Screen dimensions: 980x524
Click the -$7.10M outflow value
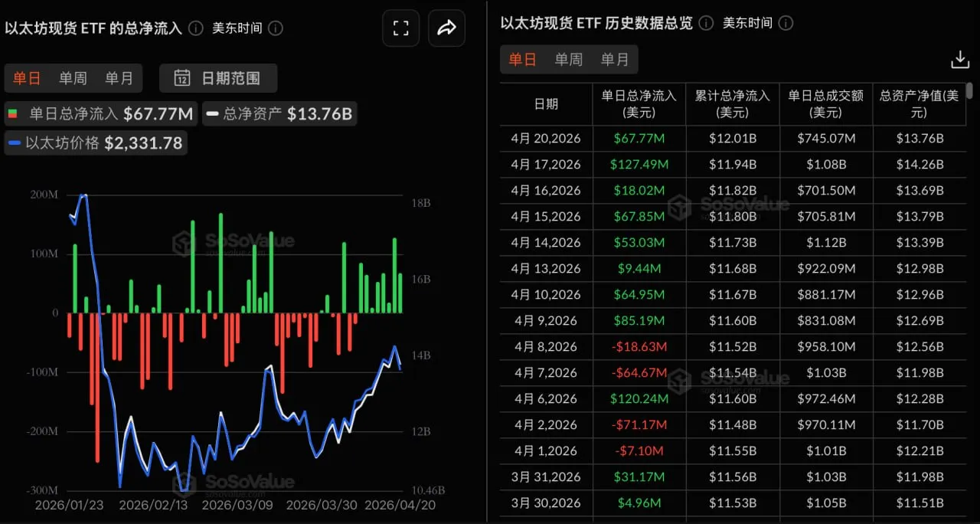[x=639, y=451]
